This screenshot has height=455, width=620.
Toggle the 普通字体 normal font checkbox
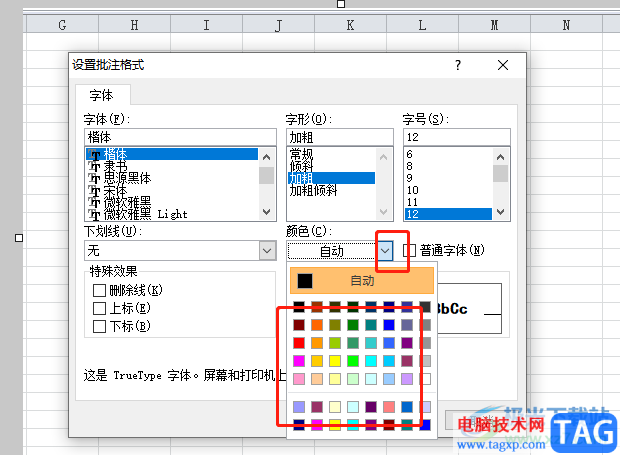(409, 250)
